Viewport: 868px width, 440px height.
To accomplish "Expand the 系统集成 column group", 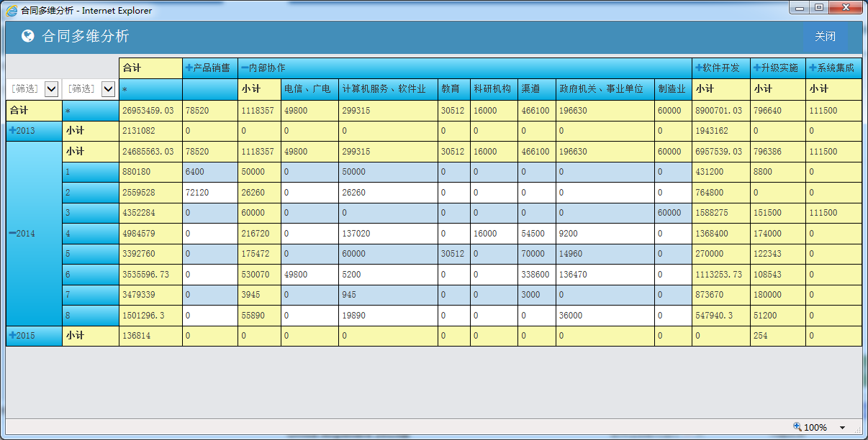I will (813, 68).
